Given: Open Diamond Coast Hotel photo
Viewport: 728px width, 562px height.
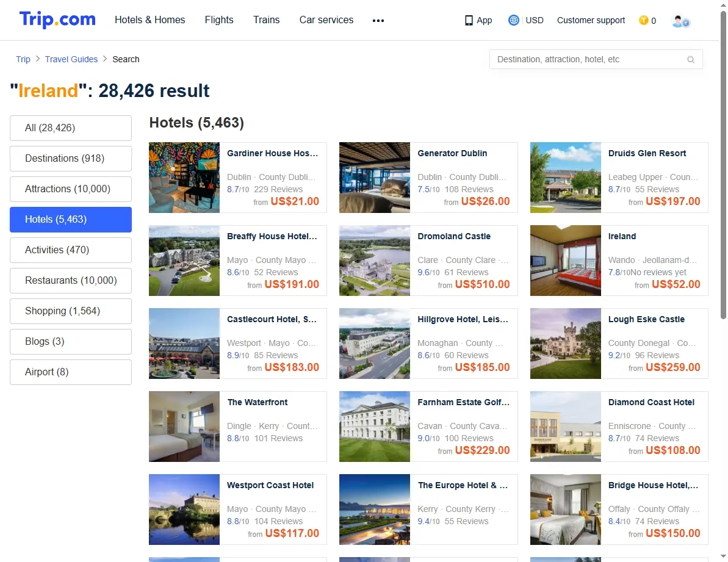Looking at the screenshot, I should pos(566,427).
